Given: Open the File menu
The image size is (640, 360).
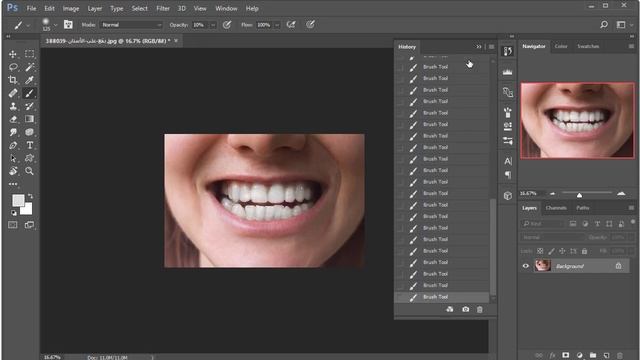Looking at the screenshot, I should pos(31,8).
